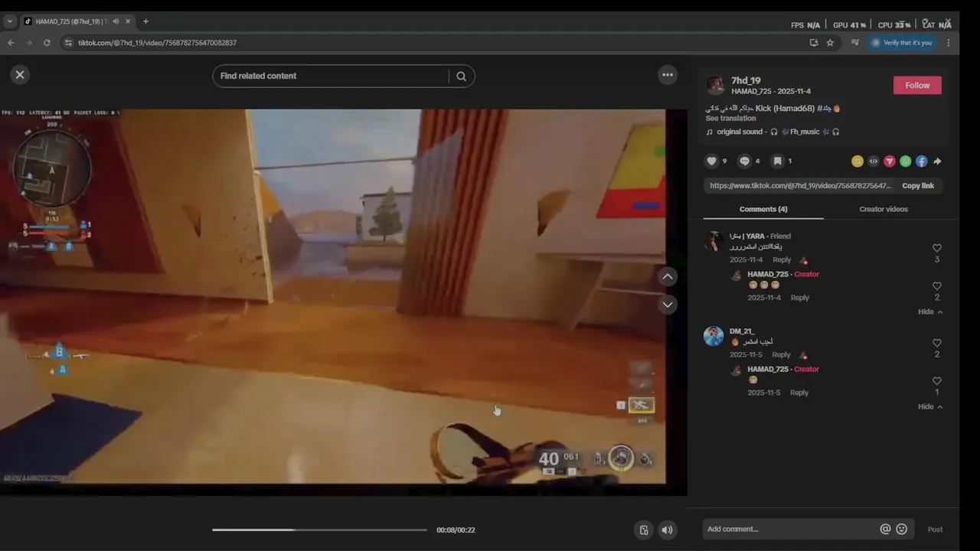980x551 pixels.
Task: Collapse replies under YARA's comment with Hide
Action: (x=929, y=311)
